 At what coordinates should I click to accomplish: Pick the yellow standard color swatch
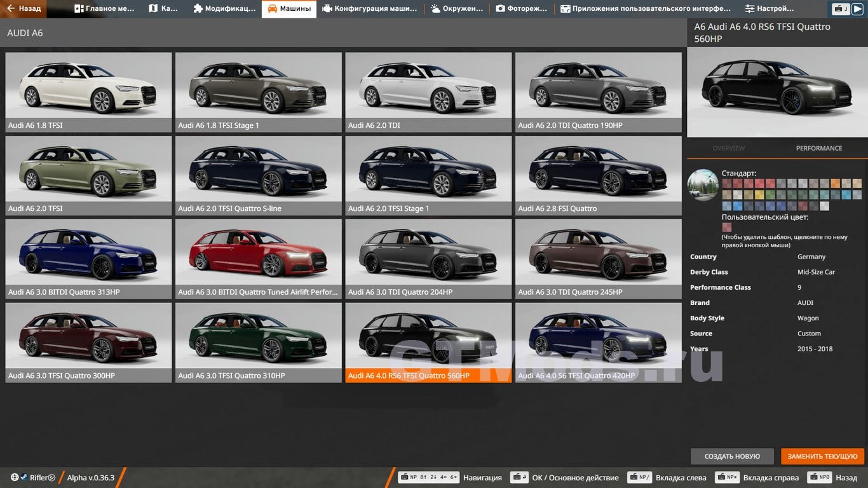(759, 194)
